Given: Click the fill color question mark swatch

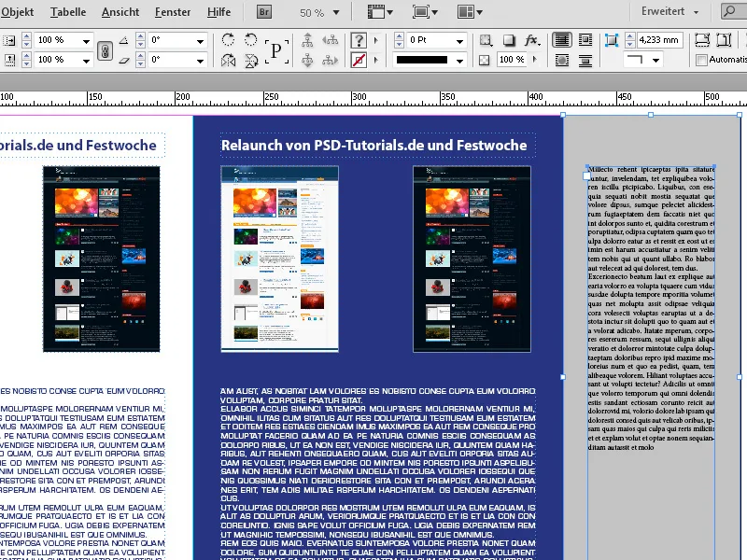Looking at the screenshot, I should click(x=359, y=40).
